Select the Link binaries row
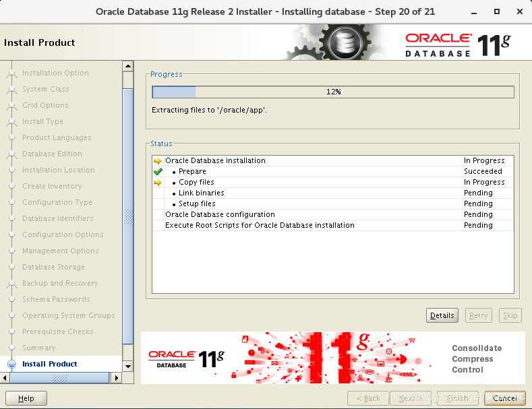 coord(333,193)
